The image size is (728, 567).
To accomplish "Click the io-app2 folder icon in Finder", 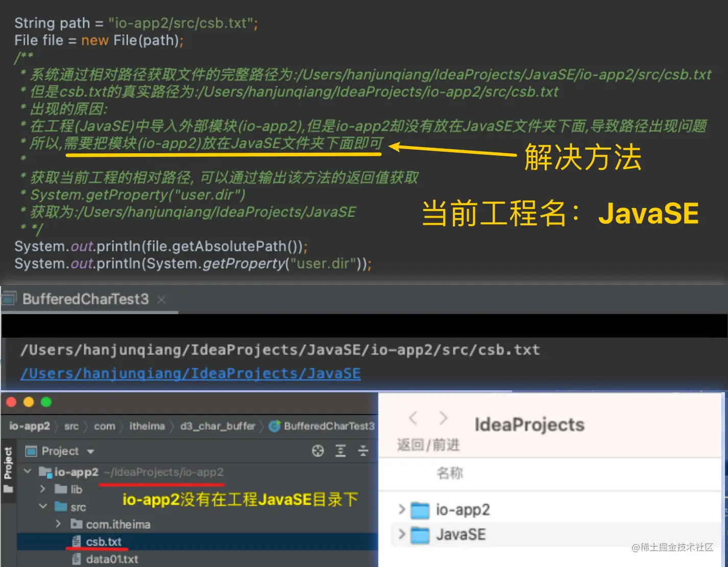I will pyautogui.click(x=420, y=509).
